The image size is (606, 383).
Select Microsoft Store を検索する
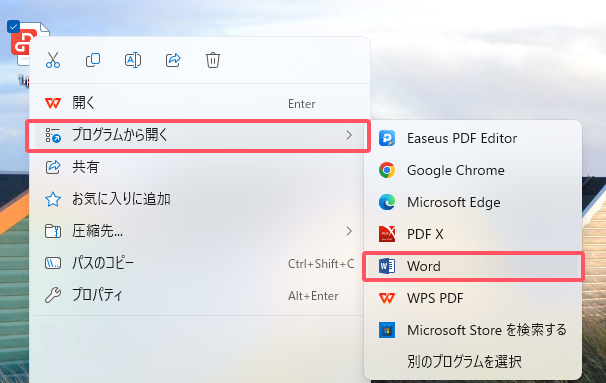[473, 330]
